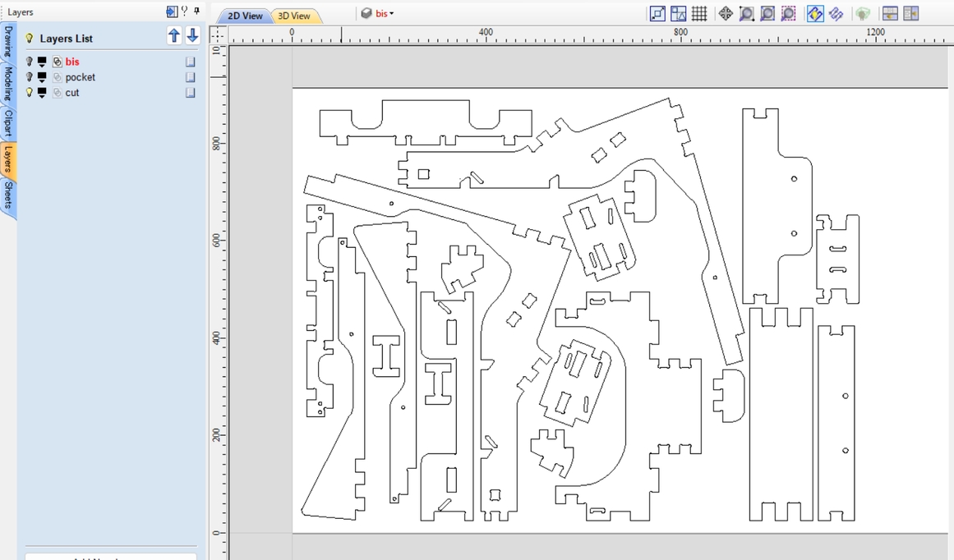Open color dropdown for pocket layer
The width and height of the screenshot is (954, 560).
(42, 77)
